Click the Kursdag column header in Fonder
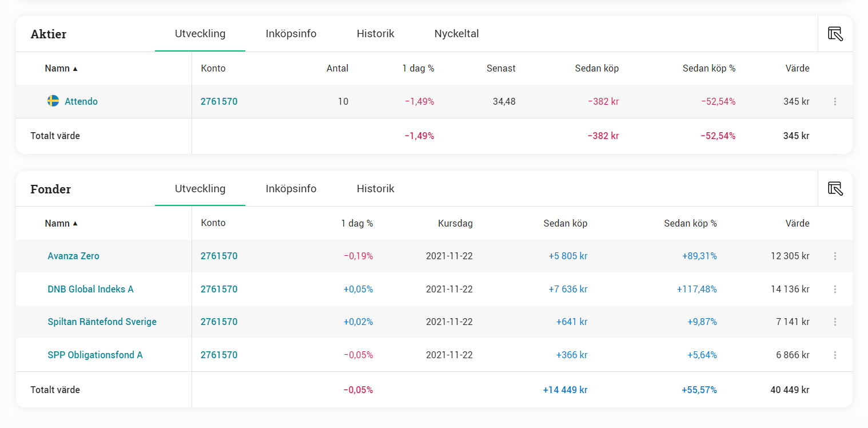 [455, 224]
